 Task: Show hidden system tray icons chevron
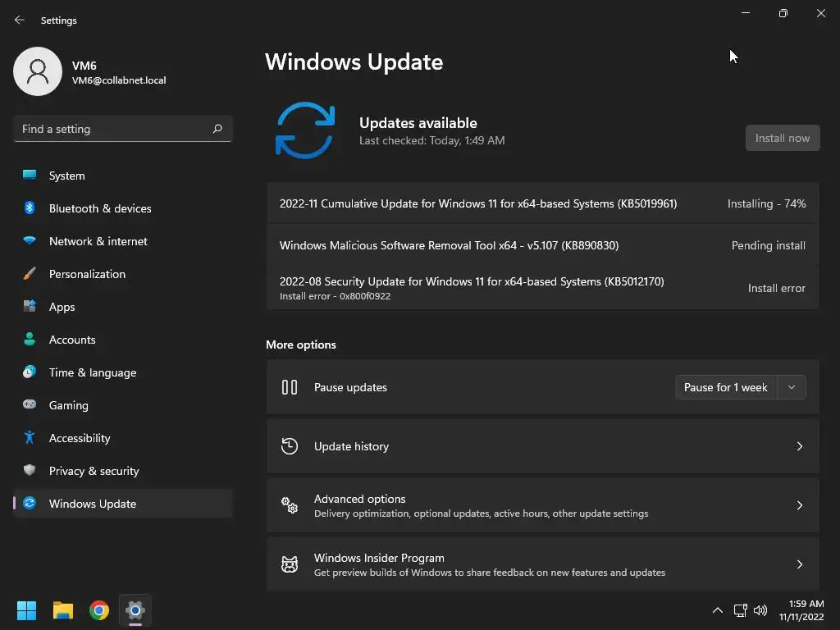[x=717, y=610]
